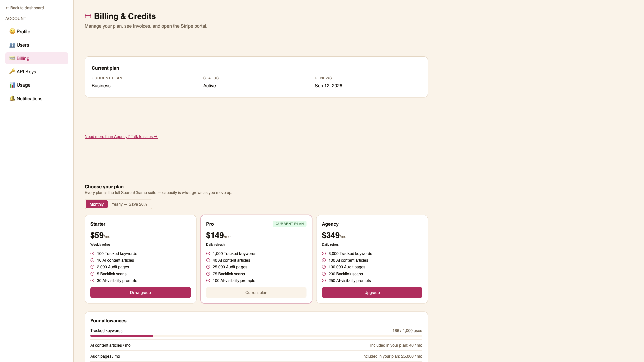The height and width of the screenshot is (362, 644).
Task: Open the Usage section
Action: pyautogui.click(x=37, y=85)
